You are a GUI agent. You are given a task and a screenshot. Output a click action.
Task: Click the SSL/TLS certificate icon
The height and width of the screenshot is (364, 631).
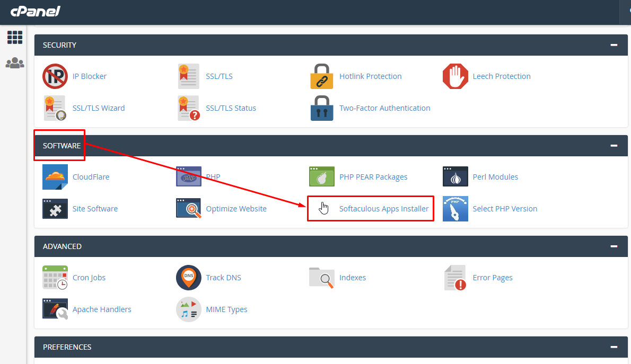188,76
